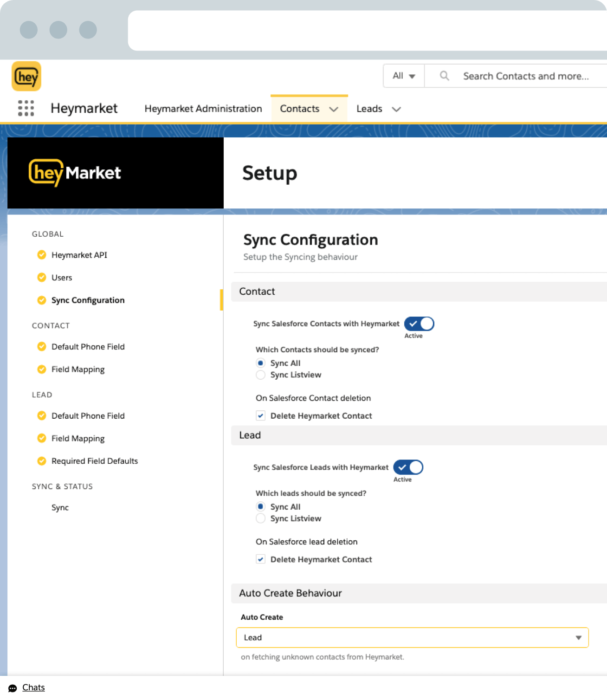Image resolution: width=607 pixels, height=700 pixels.
Task: Open the Auto Create Lead combo box
Action: tap(412, 638)
